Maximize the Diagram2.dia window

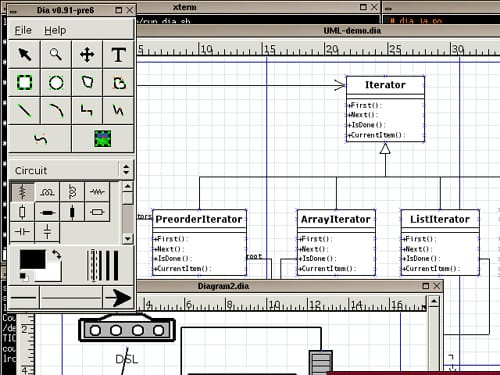[x=426, y=286]
